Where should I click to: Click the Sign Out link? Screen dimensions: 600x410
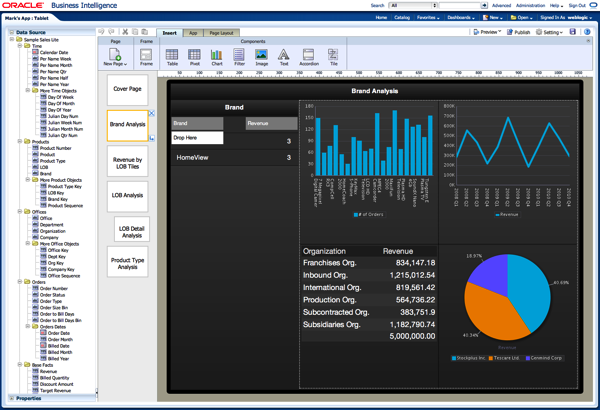577,5
